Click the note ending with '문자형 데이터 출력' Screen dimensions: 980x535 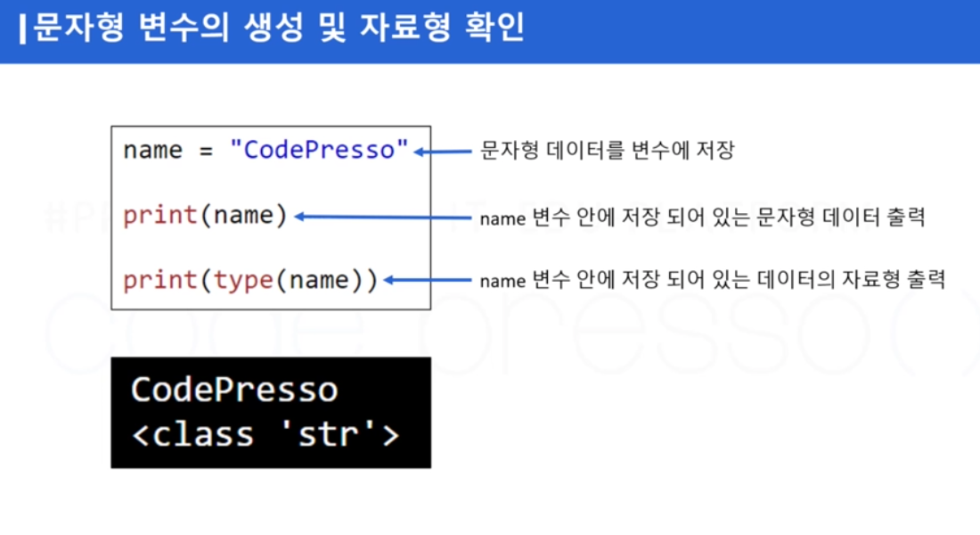coord(703,218)
